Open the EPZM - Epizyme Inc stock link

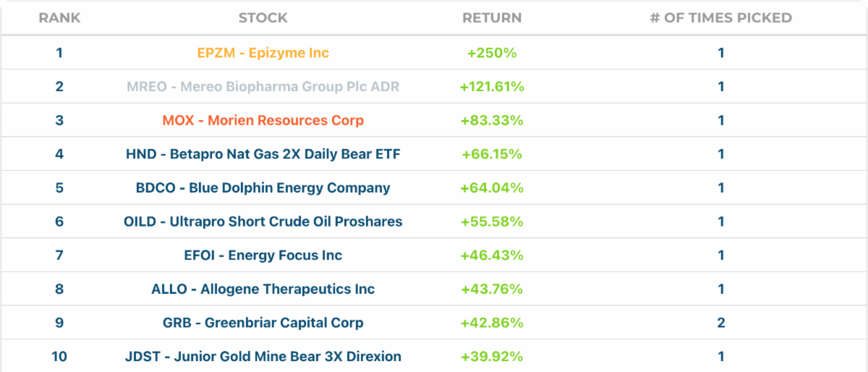263,53
